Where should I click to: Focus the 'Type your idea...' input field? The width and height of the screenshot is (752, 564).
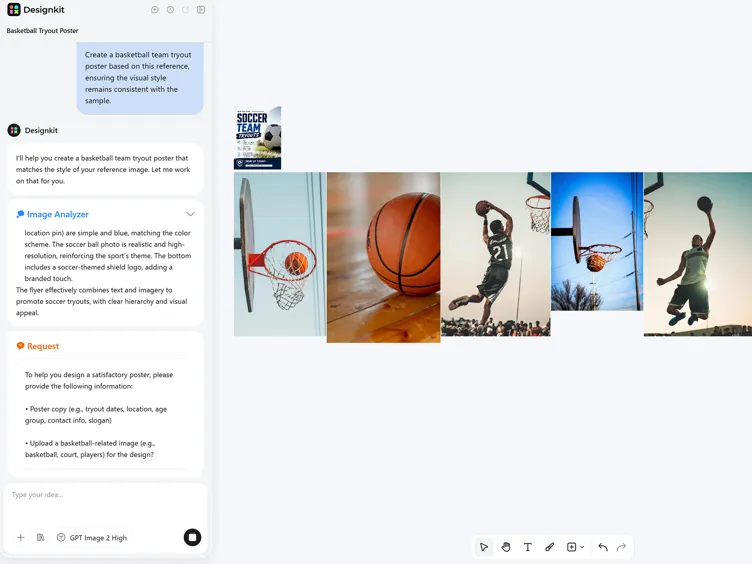pyautogui.click(x=106, y=504)
